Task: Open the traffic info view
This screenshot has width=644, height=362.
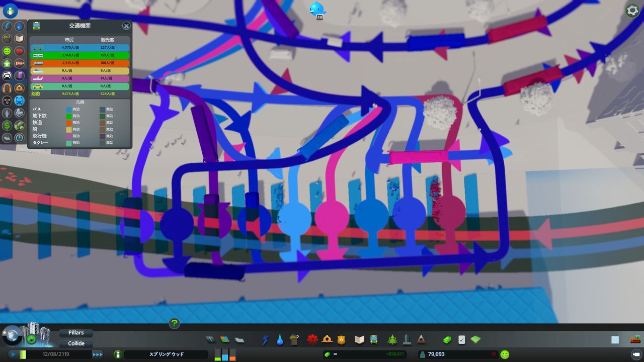Action: 7,76
